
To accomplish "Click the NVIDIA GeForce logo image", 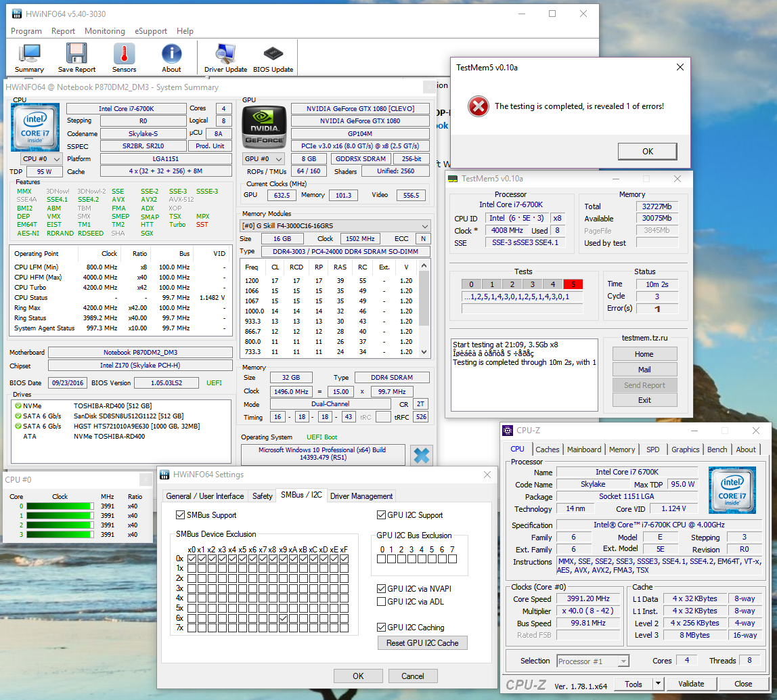I will point(264,127).
